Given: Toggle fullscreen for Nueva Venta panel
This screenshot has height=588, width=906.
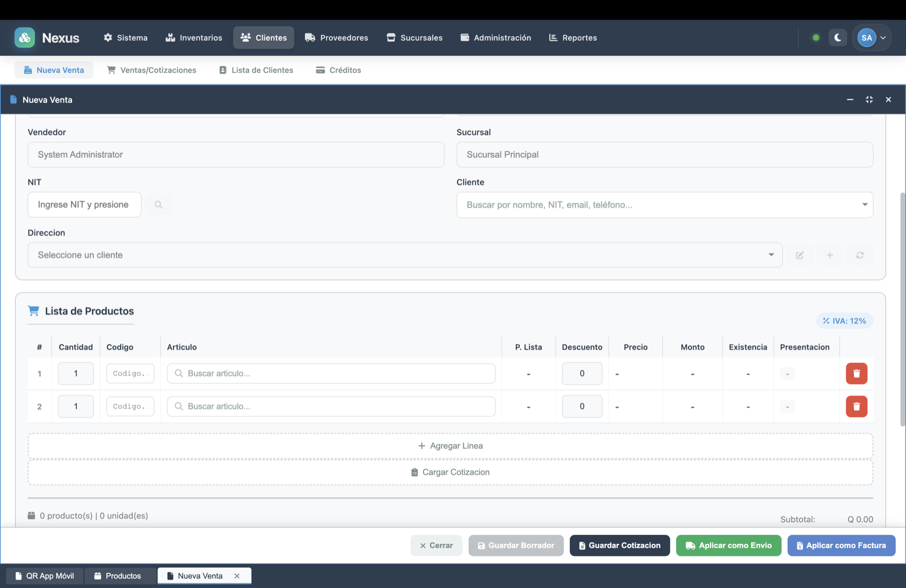Looking at the screenshot, I should point(869,100).
